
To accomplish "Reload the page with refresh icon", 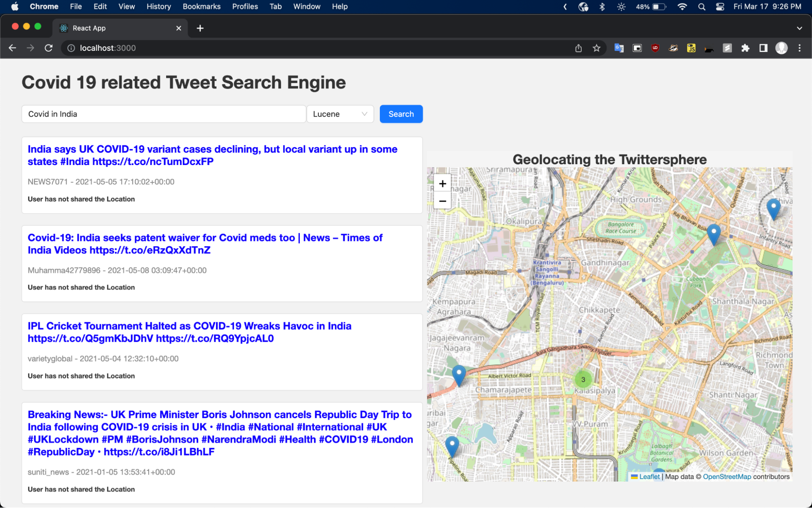I will click(x=49, y=48).
